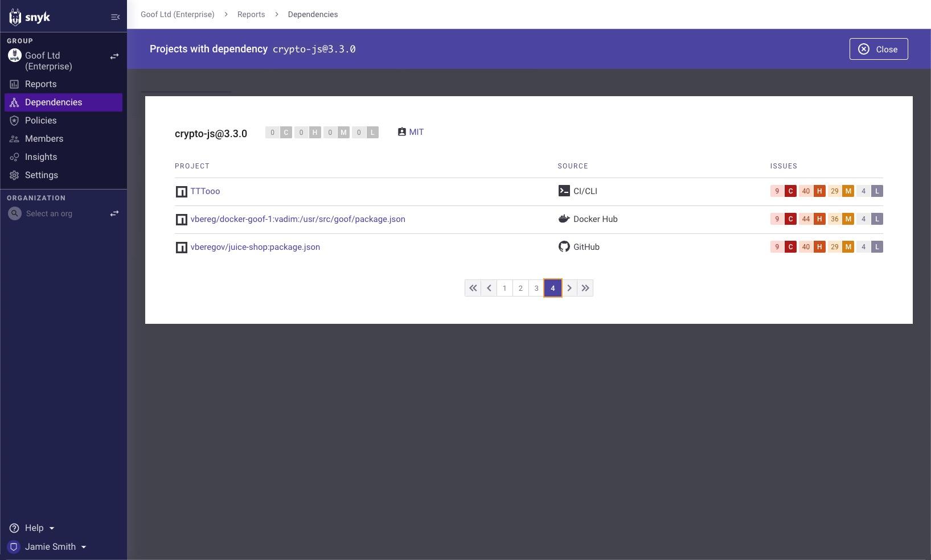Go to next page of results

click(x=569, y=288)
